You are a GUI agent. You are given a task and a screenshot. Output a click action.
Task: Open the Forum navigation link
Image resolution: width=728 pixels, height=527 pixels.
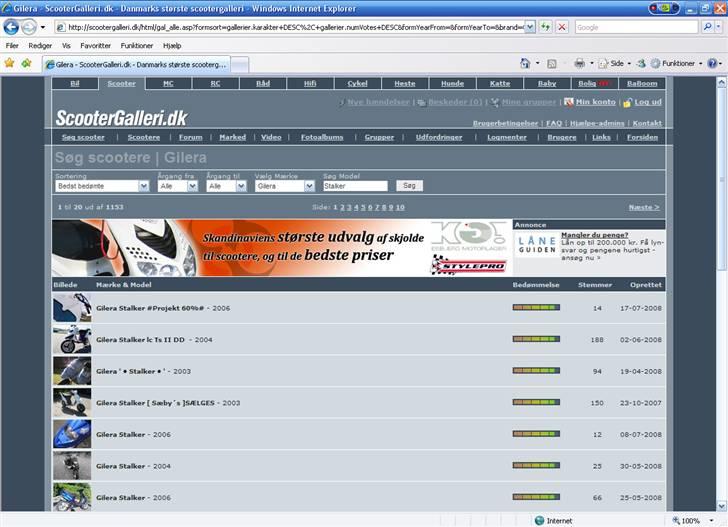tap(190, 137)
